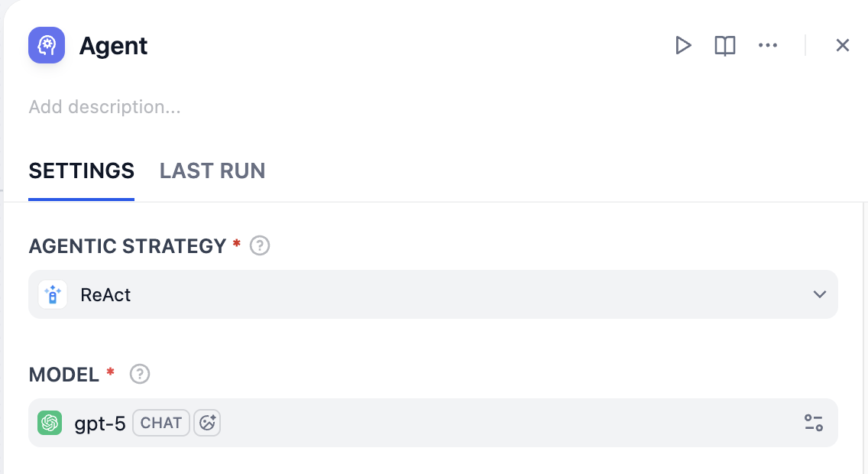This screenshot has height=474, width=868.
Task: Click the Add description field
Action: pyautogui.click(x=105, y=107)
